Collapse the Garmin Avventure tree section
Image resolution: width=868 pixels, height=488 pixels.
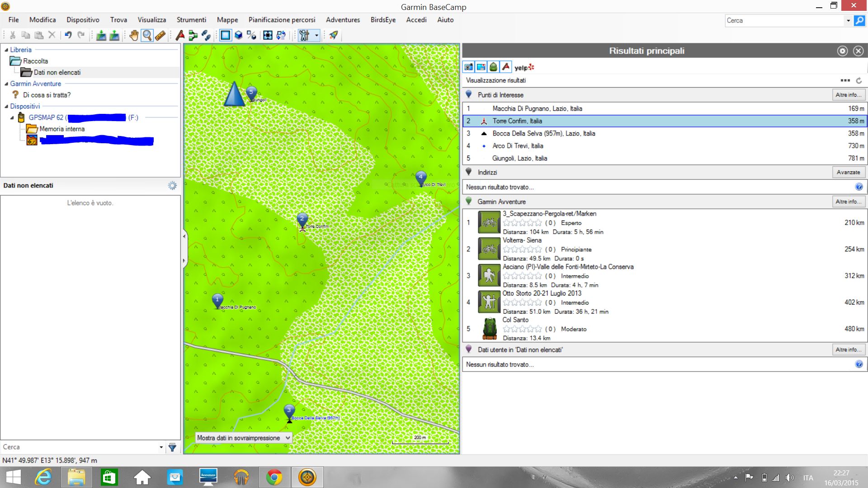[6, 84]
